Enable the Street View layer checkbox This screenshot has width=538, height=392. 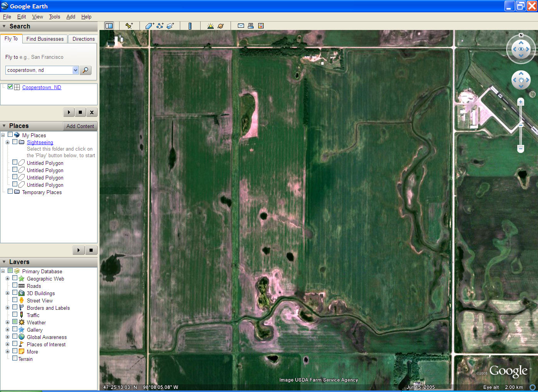15,300
